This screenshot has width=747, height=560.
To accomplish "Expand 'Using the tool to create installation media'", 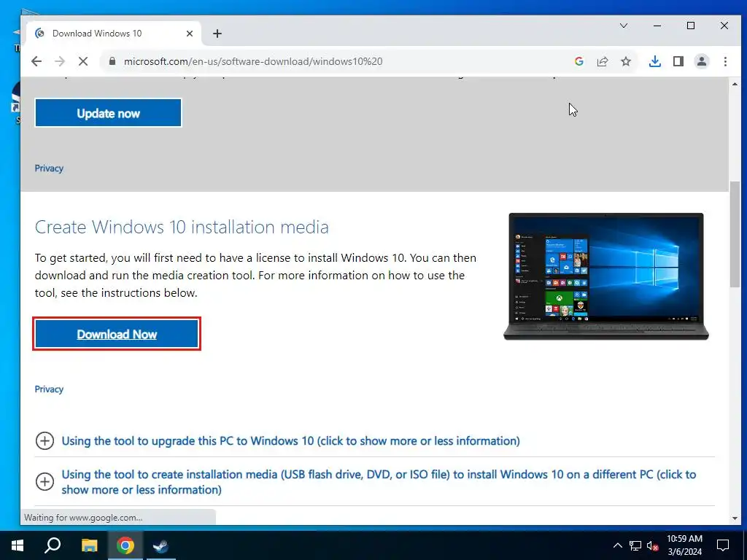I will [379, 482].
